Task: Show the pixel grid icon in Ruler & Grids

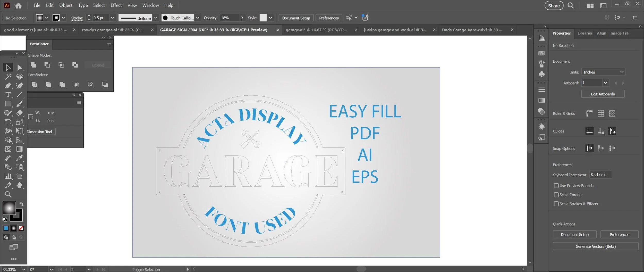Action: point(612,113)
